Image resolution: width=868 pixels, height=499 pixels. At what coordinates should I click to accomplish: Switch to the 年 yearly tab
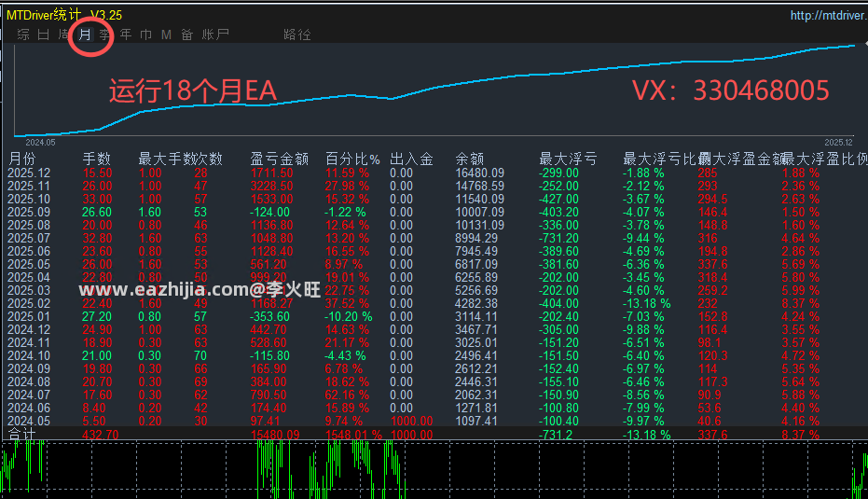126,35
